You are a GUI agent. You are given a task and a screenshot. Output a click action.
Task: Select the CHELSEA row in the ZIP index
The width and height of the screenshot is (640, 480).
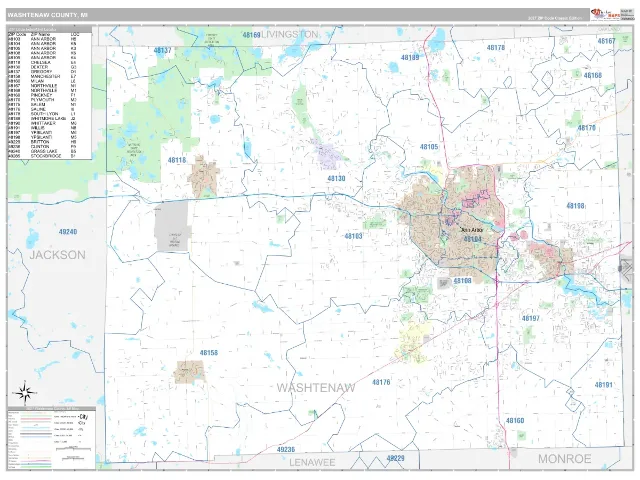click(x=42, y=62)
